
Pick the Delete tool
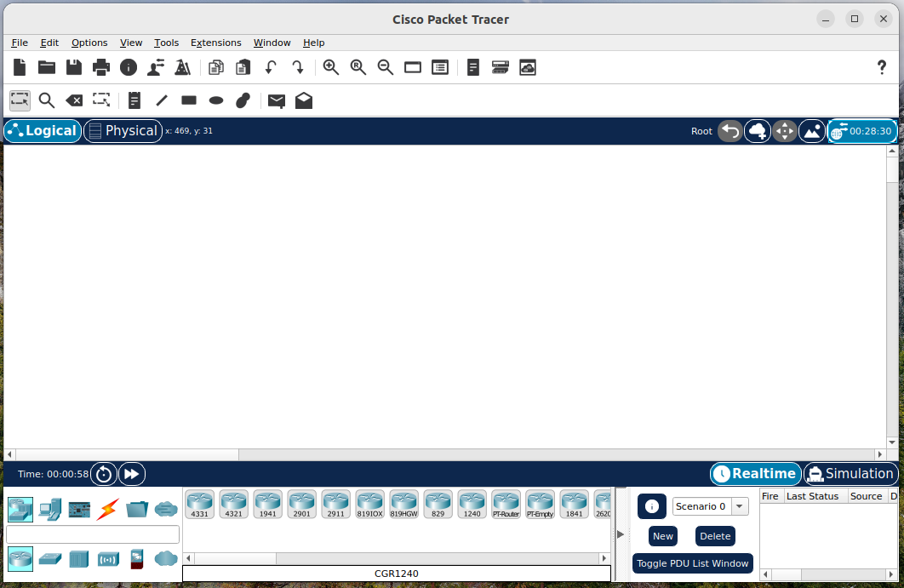(x=74, y=100)
